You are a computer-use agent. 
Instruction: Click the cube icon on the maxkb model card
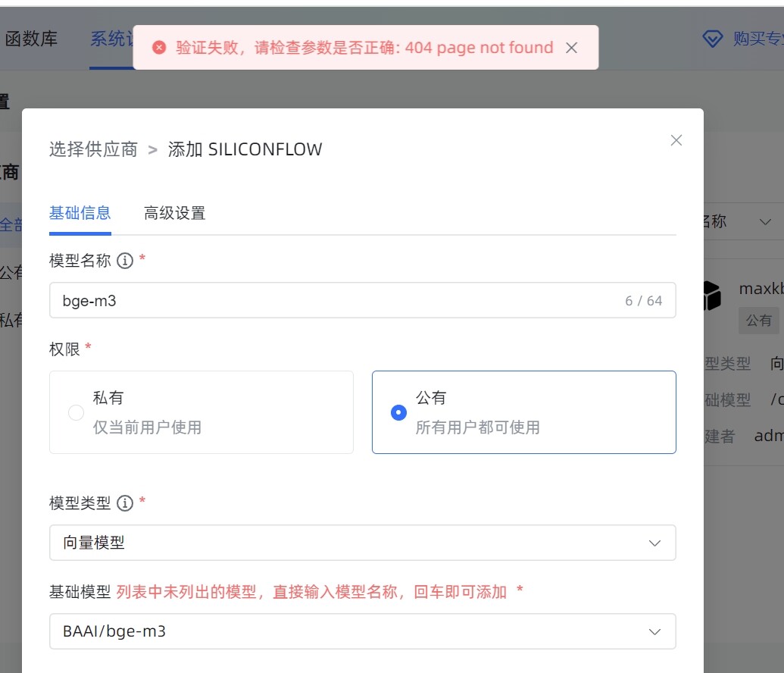pos(712,296)
